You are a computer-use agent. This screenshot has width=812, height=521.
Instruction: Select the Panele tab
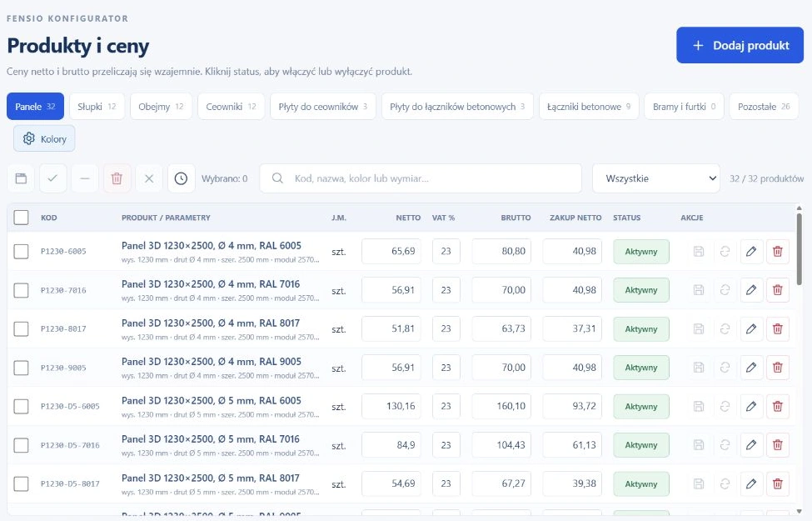pos(35,106)
